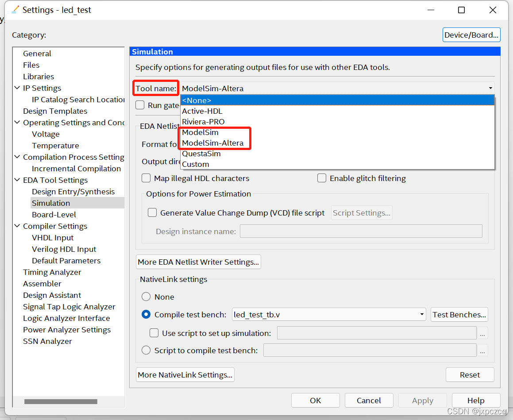Screen dimensions: 513x420
Task: Choose QuestaSim from the tool list
Action: click(337, 154)
